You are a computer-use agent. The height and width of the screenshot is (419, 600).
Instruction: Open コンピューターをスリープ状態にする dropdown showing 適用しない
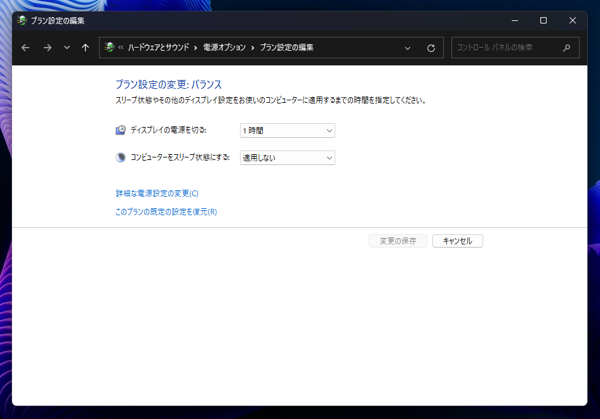[x=287, y=158]
